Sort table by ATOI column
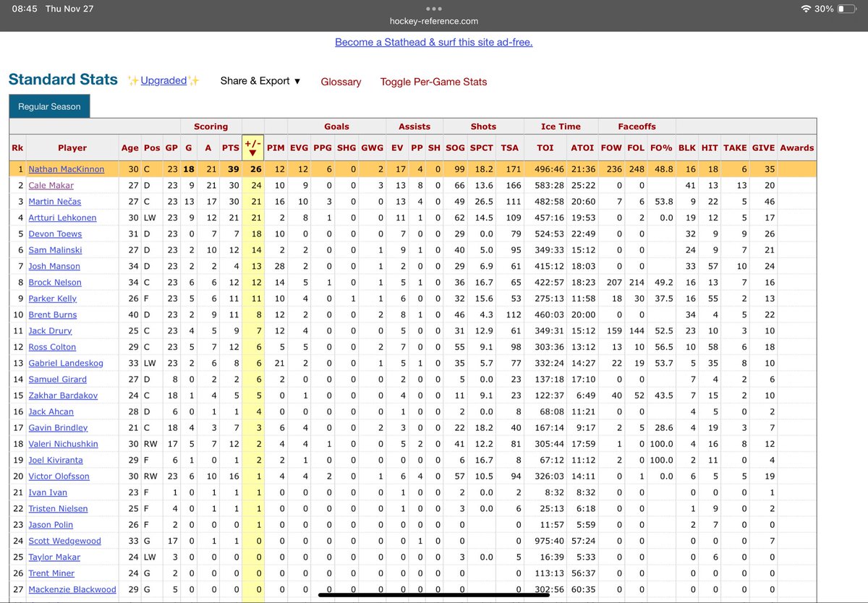Viewport: 868px width, 603px height. 582,147
